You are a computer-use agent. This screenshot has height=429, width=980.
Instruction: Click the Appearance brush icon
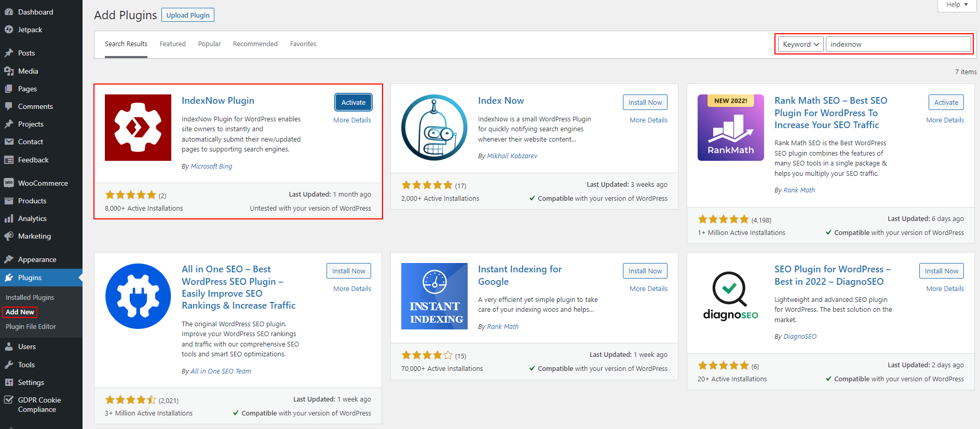click(x=9, y=259)
